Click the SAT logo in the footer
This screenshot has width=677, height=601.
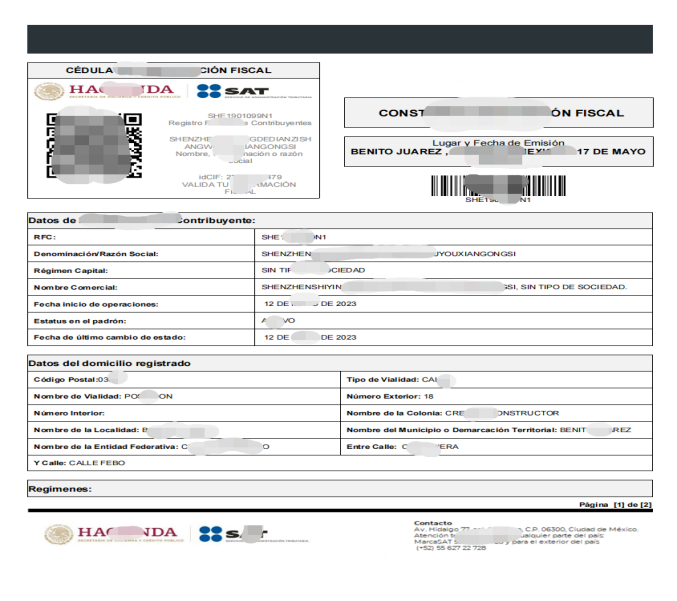click(253, 534)
